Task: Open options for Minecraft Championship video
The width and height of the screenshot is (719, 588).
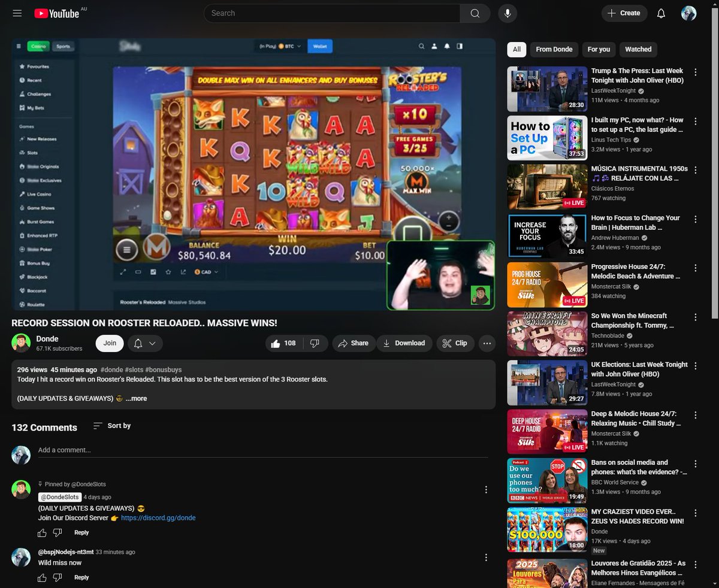Action: [695, 317]
